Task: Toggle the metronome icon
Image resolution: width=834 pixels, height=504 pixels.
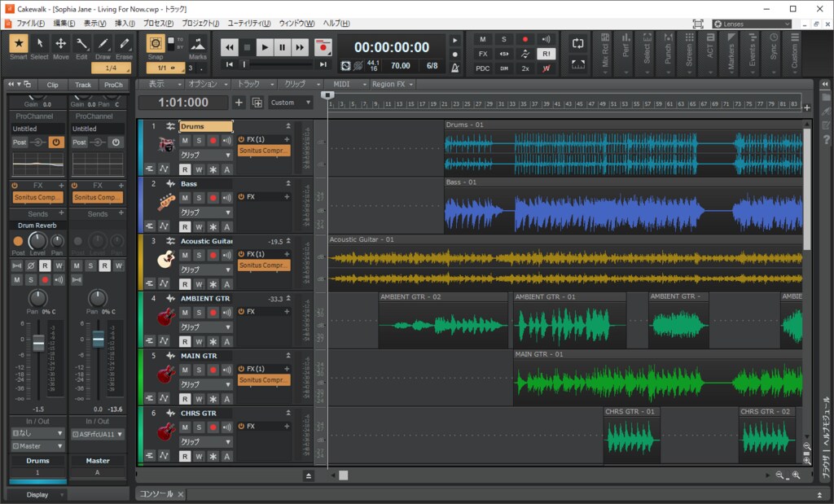Action: pyautogui.click(x=454, y=68)
